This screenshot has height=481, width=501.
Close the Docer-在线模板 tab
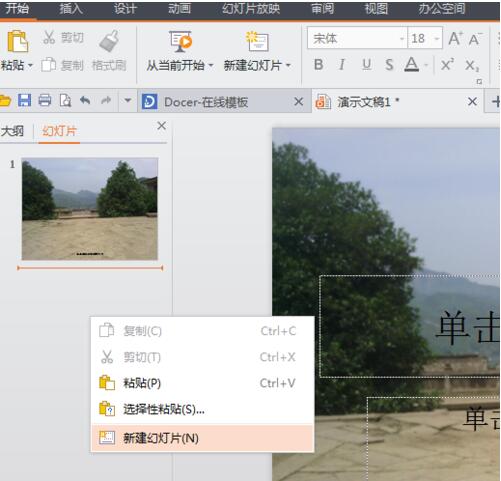[x=299, y=102]
